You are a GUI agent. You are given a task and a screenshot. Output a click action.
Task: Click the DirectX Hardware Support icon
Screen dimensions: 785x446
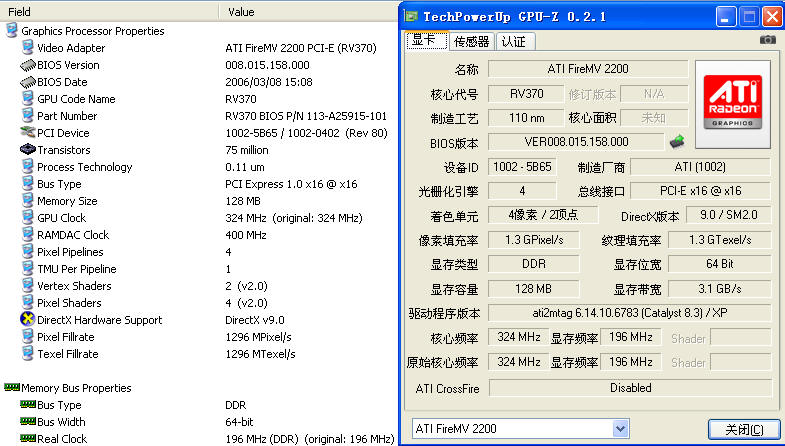tap(28, 319)
